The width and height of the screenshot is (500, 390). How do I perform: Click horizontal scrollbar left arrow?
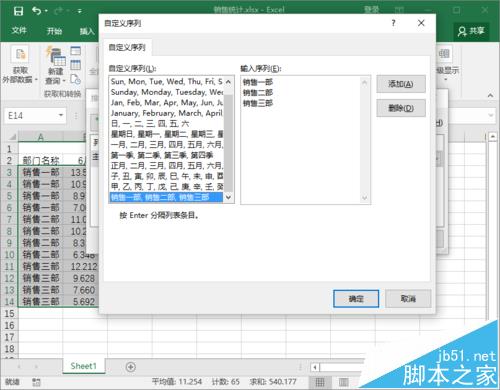(x=315, y=367)
